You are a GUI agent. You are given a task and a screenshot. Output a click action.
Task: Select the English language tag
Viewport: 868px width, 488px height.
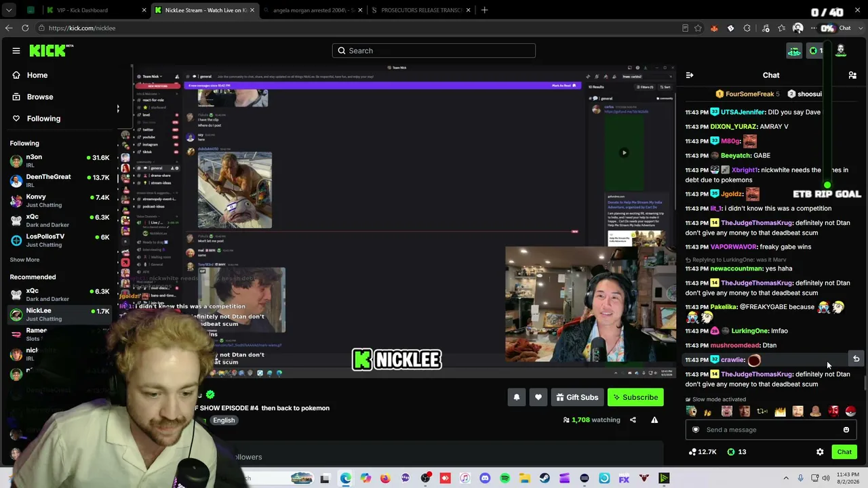tap(223, 420)
